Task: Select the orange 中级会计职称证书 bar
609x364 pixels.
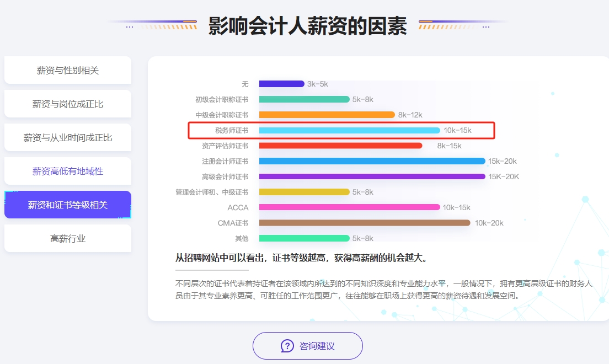Action: [327, 115]
